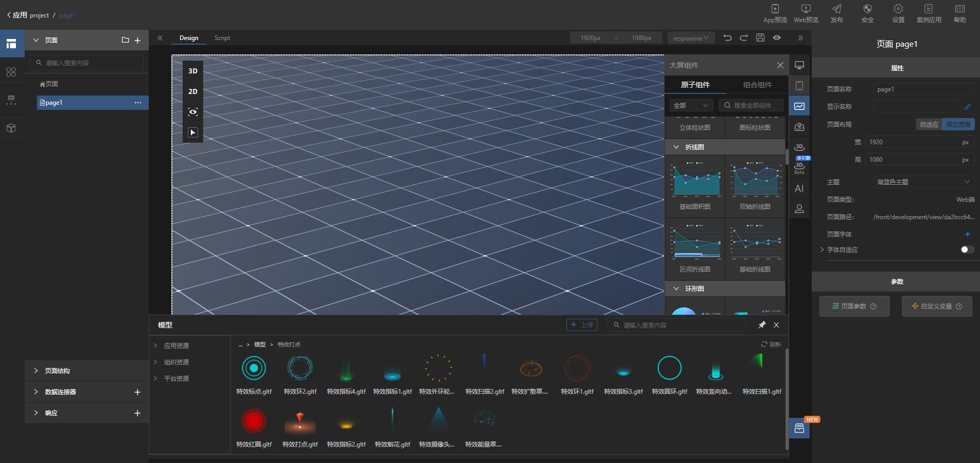Open 页面参数 button
This screenshot has width=980, height=463.
(x=854, y=306)
